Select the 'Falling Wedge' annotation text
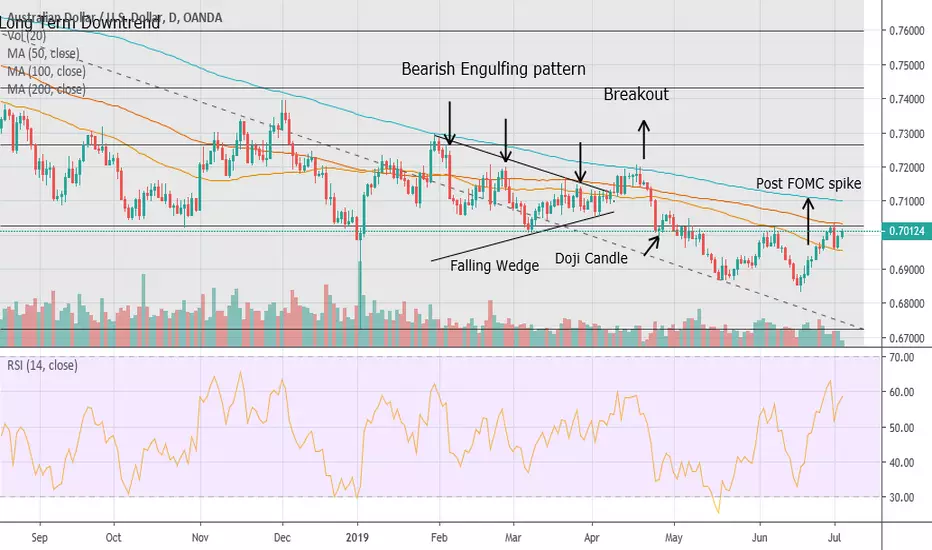 tap(495, 265)
